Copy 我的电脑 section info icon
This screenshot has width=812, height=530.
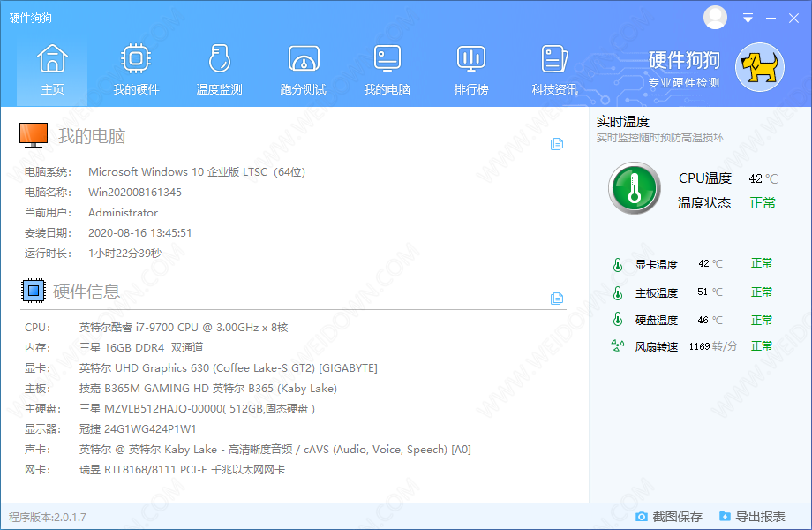[557, 143]
